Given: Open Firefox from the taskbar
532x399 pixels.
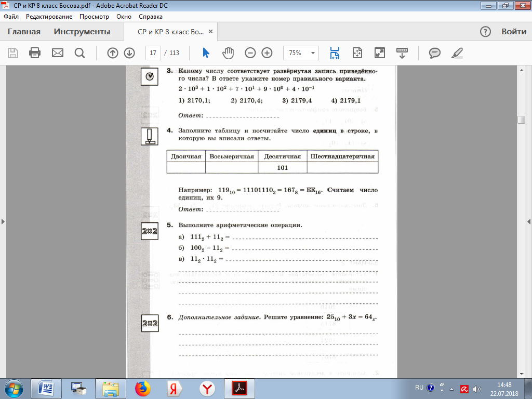Looking at the screenshot, I should [x=142, y=389].
